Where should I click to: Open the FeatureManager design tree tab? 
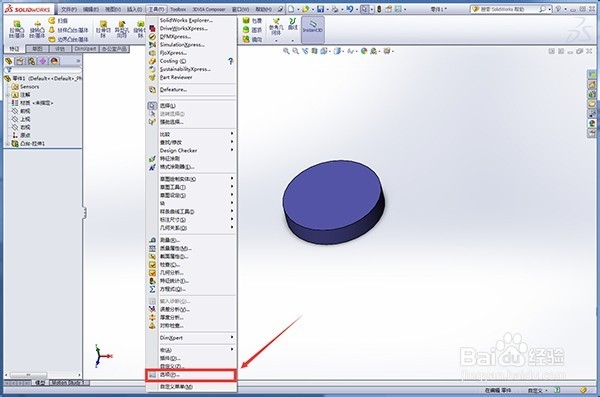pyautogui.click(x=8, y=61)
